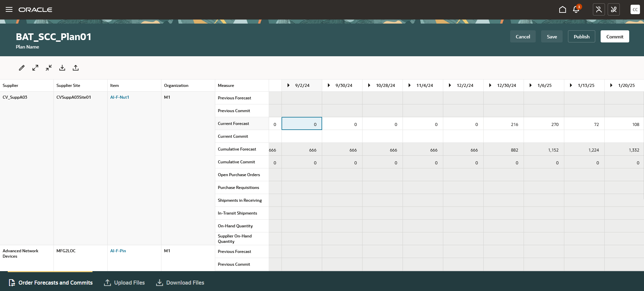644x291 pixels.
Task: Click the Publish button
Action: pyautogui.click(x=581, y=36)
